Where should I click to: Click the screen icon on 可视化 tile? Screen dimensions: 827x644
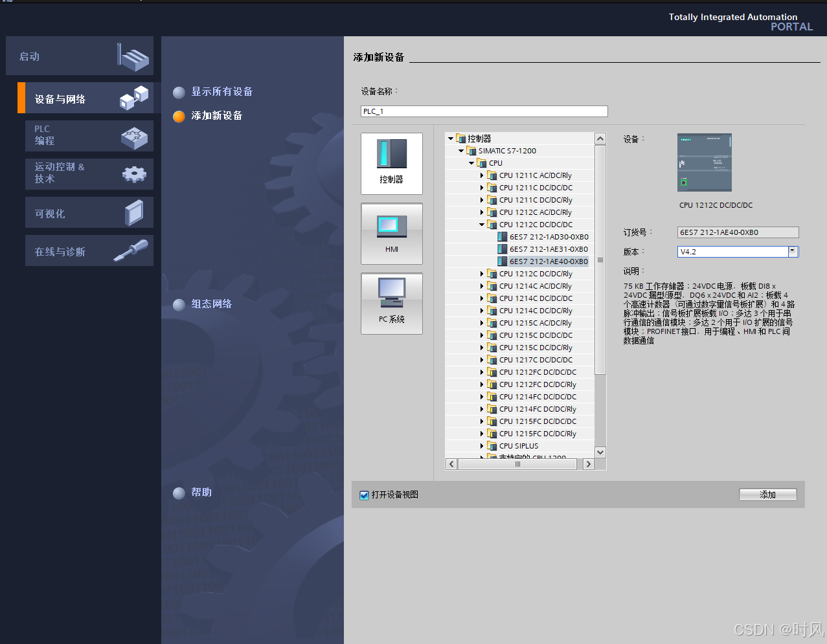click(134, 213)
